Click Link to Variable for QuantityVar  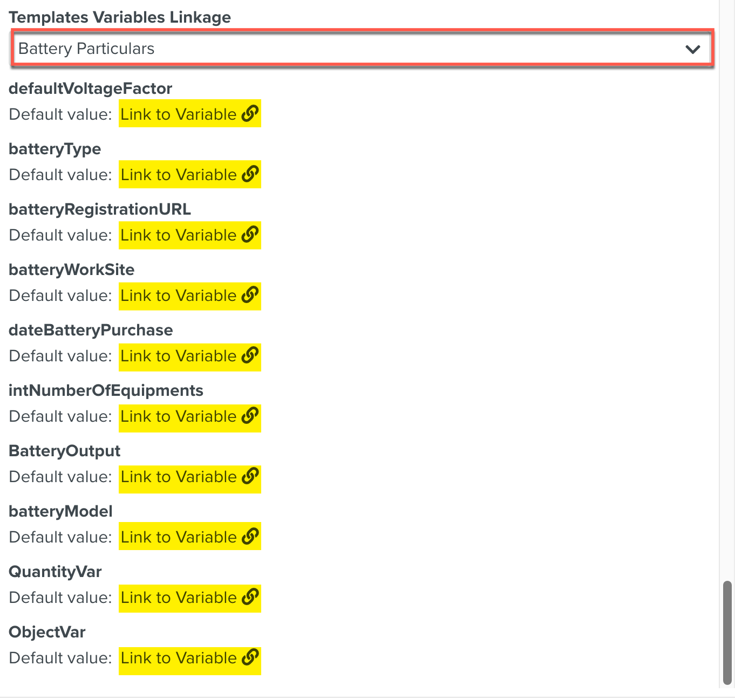click(178, 598)
